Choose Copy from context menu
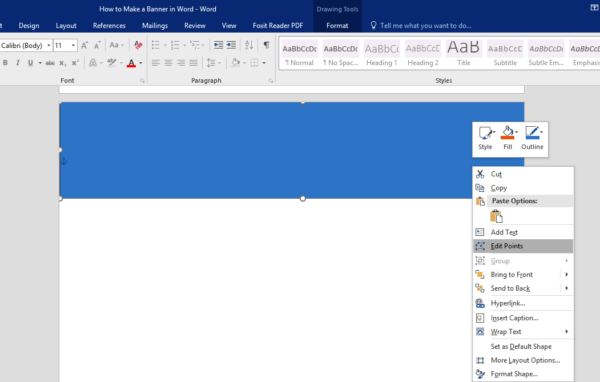 [x=523, y=188]
